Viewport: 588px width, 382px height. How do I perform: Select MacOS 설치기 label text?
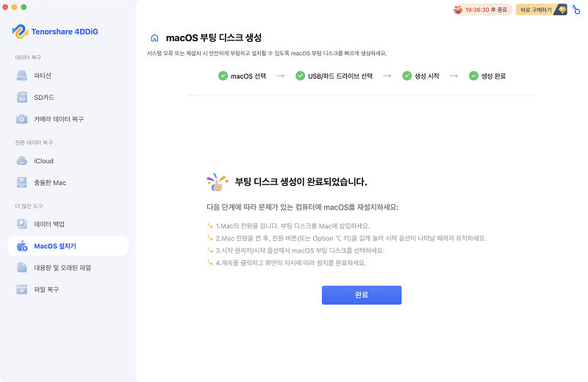(55, 246)
